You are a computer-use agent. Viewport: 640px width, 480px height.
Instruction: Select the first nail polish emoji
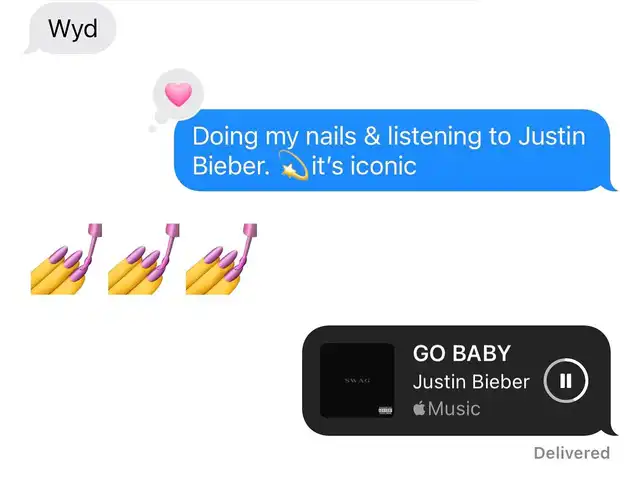point(66,259)
